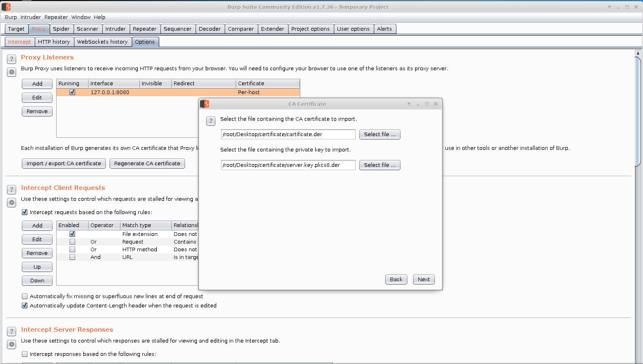Enable automatically fix missing new lines option
Image resolution: width=643 pixels, height=364 pixels.
[25, 296]
